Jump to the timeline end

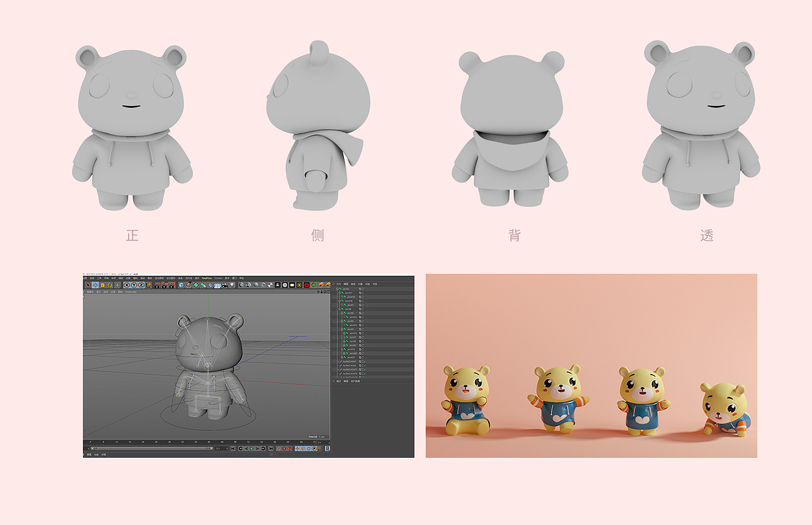pyautogui.click(x=271, y=448)
